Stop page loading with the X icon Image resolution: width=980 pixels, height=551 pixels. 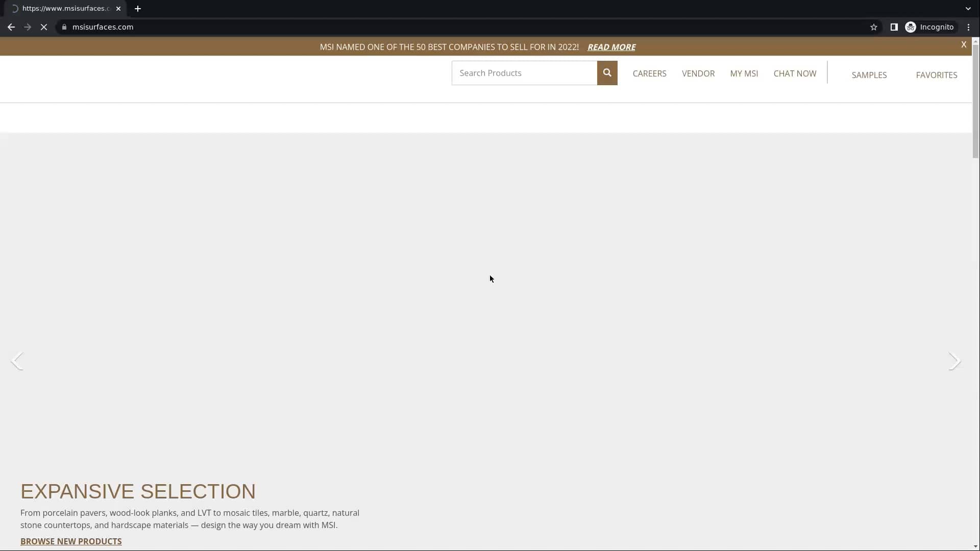coord(44,27)
